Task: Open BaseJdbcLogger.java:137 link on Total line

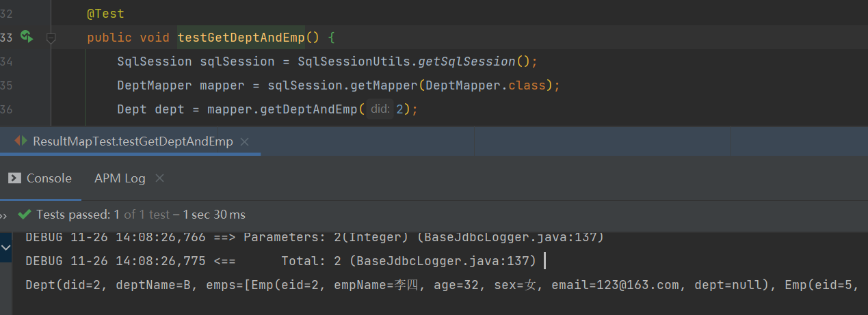Action: [x=447, y=261]
